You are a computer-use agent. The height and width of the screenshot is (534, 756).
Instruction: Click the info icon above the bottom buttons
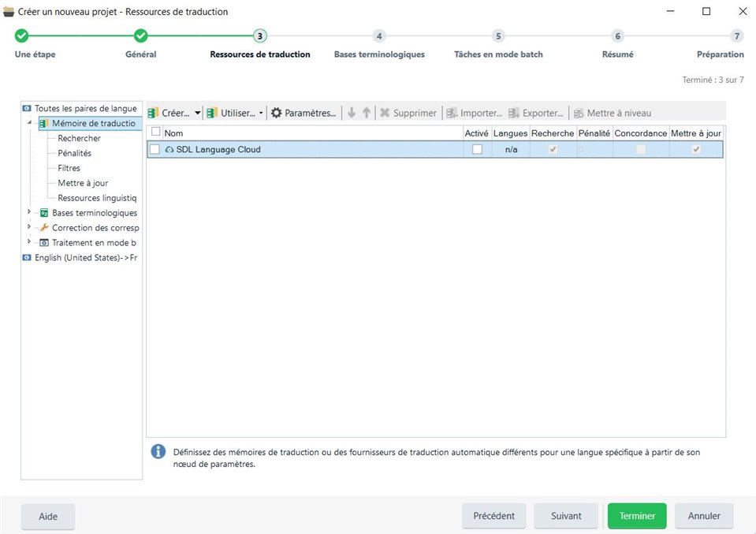[158, 451]
